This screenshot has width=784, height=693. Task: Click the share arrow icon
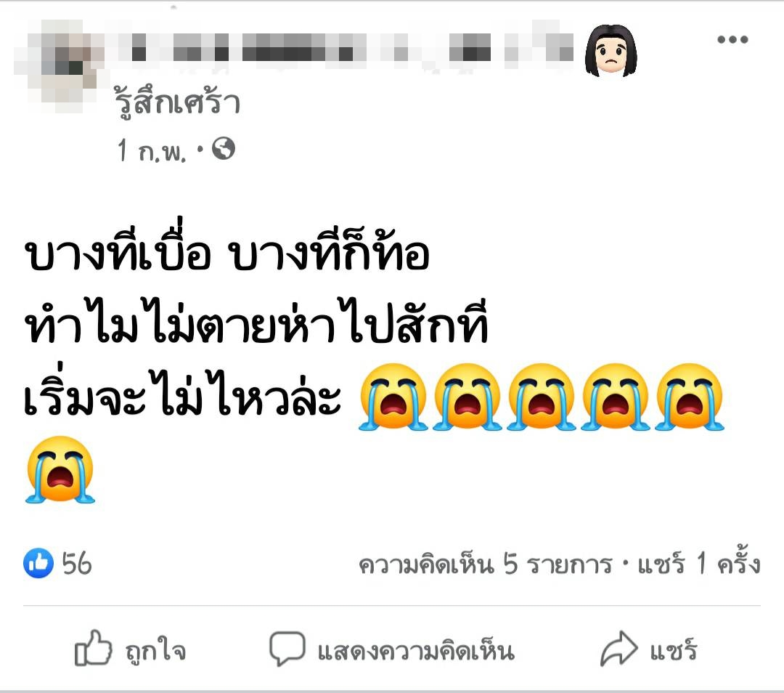[619, 649]
